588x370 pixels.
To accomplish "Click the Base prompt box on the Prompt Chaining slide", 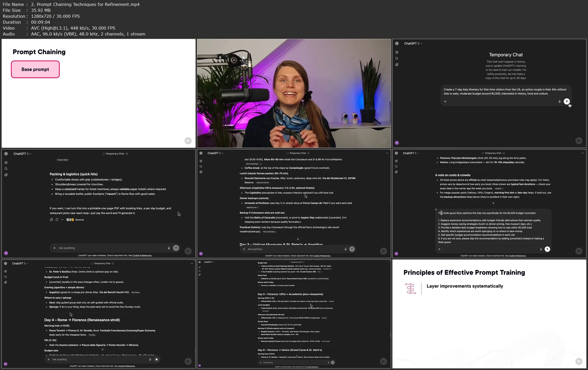I will [x=35, y=69].
